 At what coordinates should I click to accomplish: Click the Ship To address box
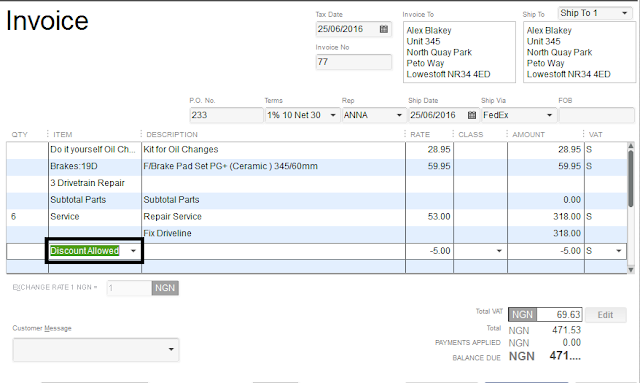pos(580,52)
